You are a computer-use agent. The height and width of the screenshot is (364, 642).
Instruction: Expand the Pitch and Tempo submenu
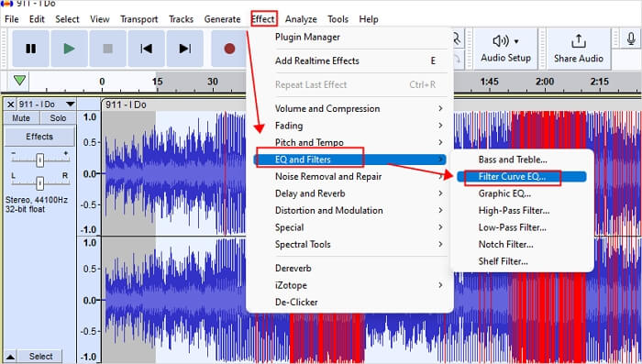(x=349, y=142)
